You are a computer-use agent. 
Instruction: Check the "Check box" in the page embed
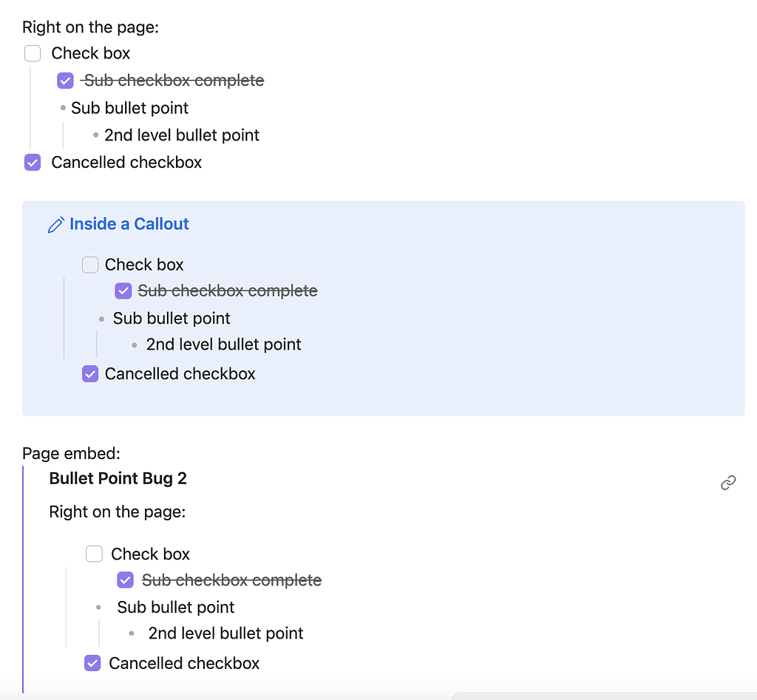(x=94, y=554)
